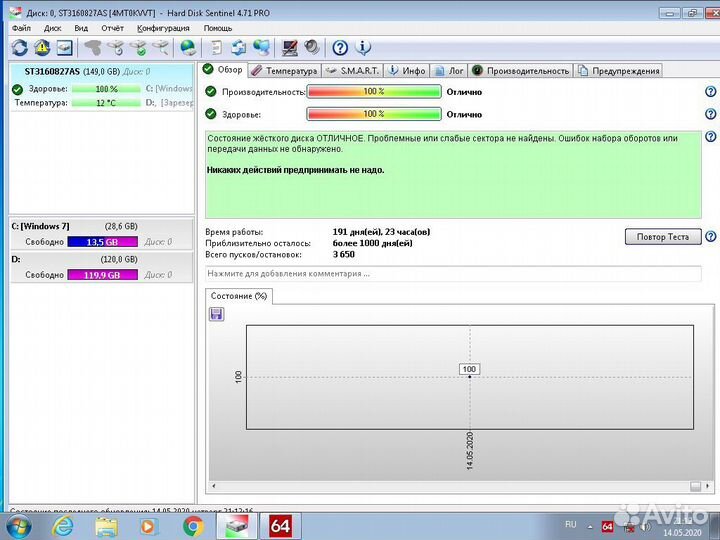720x540 pixels.
Task: Click the volume speaker tray icon
Action: click(646, 527)
